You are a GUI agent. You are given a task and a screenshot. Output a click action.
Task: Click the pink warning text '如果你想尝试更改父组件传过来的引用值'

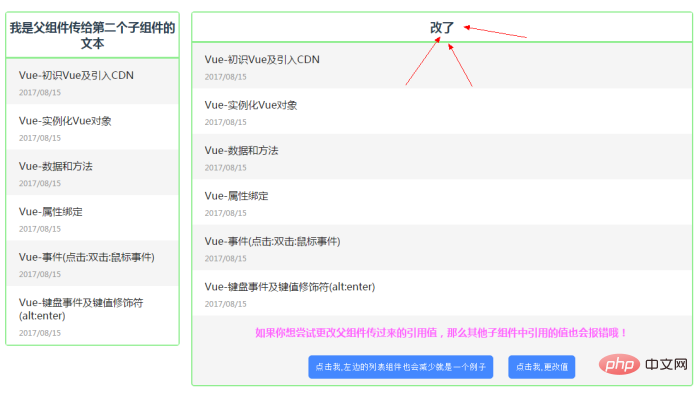pos(346,332)
